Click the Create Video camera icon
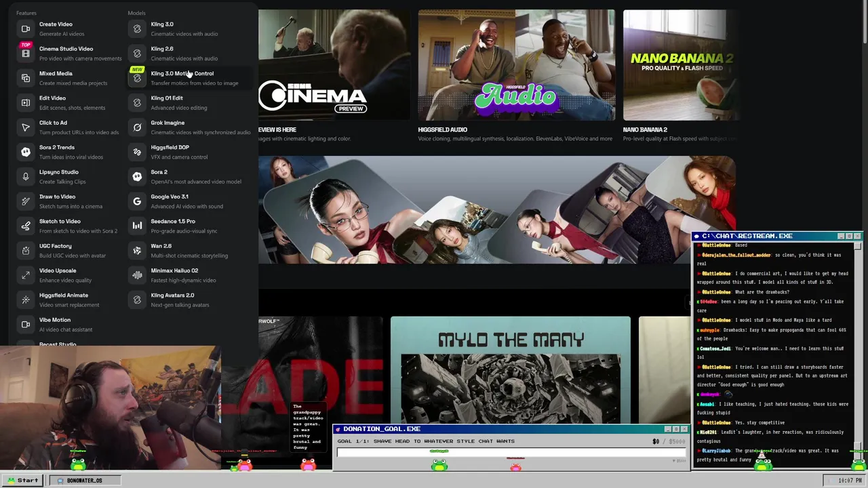This screenshot has width=868, height=488. click(x=26, y=28)
